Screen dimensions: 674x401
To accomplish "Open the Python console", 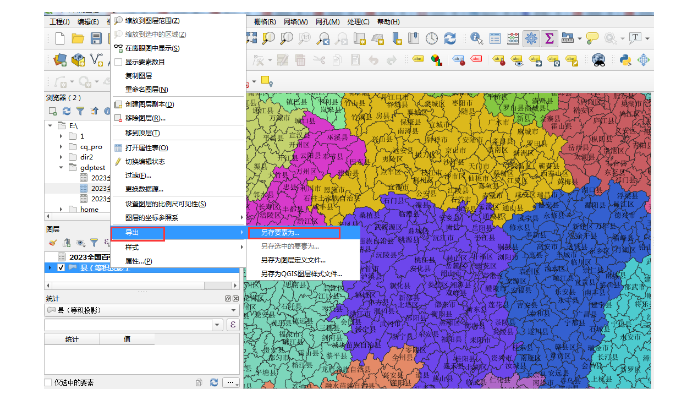I will pyautogui.click(x=625, y=60).
